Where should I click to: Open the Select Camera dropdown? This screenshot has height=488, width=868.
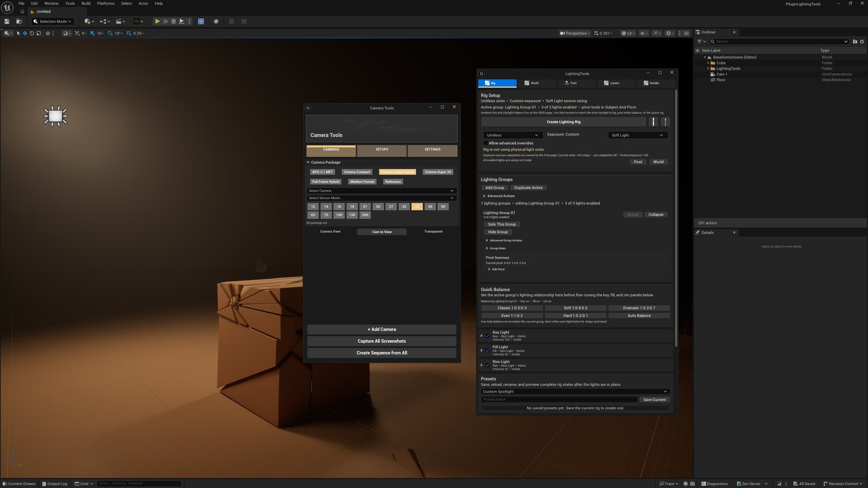(381, 191)
